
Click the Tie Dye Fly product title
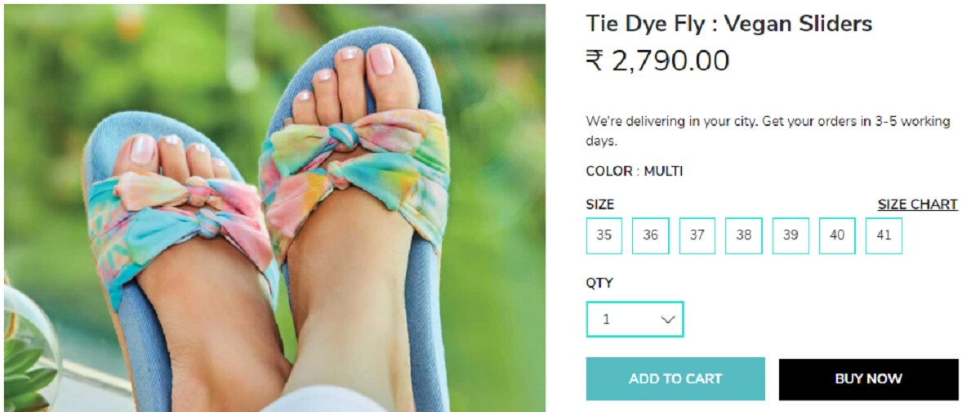(x=728, y=24)
